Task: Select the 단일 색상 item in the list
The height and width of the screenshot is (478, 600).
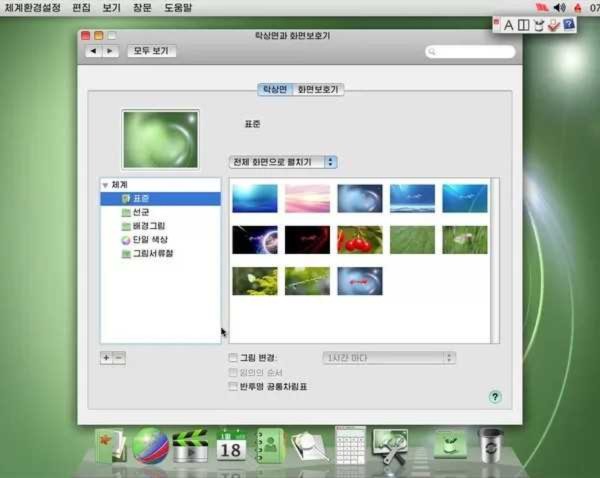Action: (x=161, y=240)
